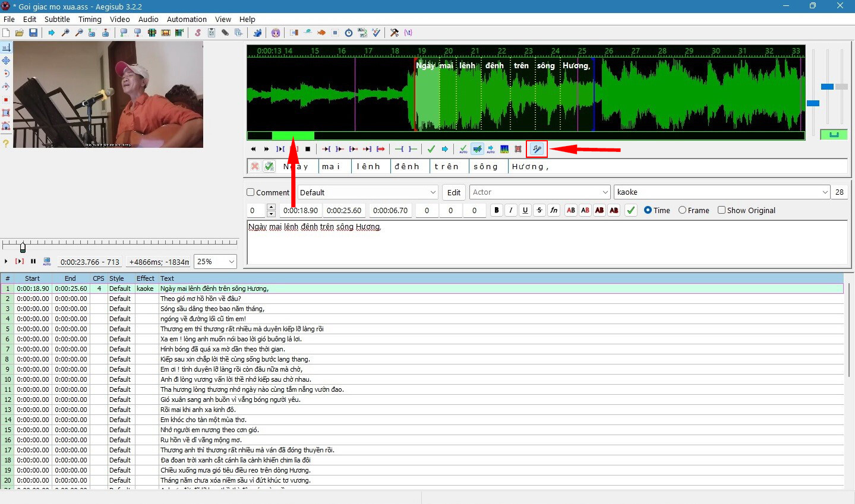The image size is (855, 504).
Task: Play the current audio selection
Action: pyautogui.click(x=280, y=149)
